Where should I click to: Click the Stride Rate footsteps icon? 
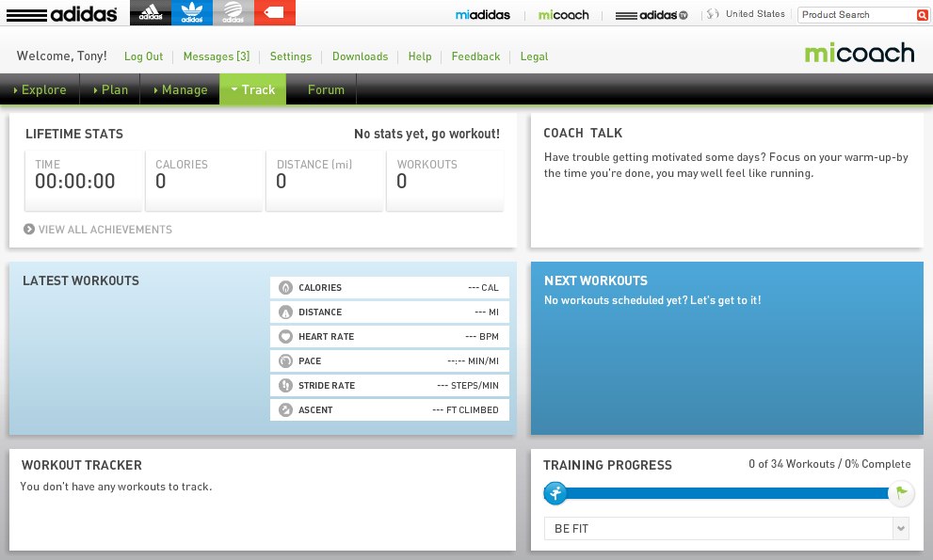tap(285, 385)
